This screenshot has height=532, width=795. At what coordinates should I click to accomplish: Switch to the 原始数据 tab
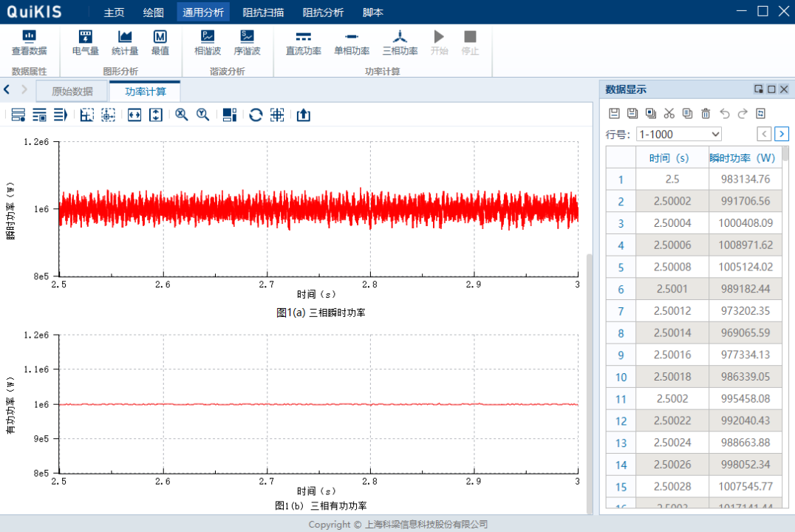tap(72, 90)
